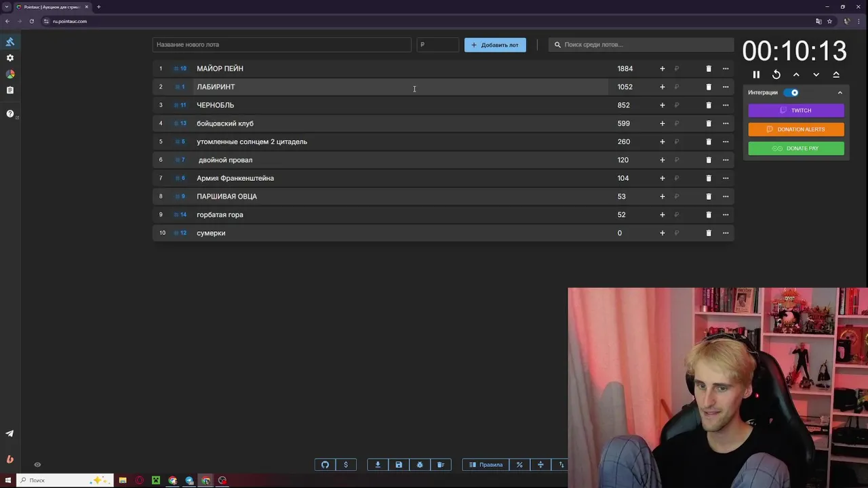Viewport: 868px width, 488px height.
Task: Open more options for ЛАБИРИНТ
Action: coord(726,87)
